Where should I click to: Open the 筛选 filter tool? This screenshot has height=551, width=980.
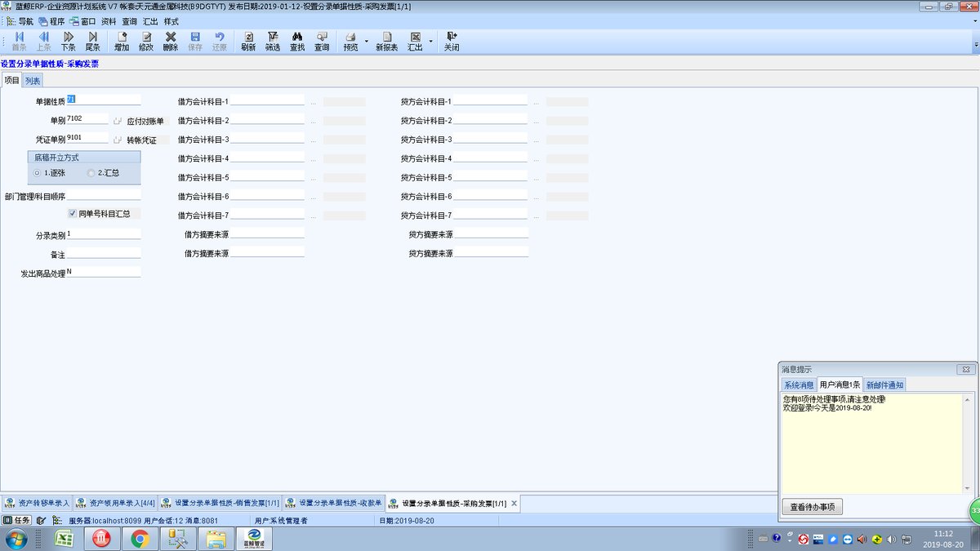(273, 42)
